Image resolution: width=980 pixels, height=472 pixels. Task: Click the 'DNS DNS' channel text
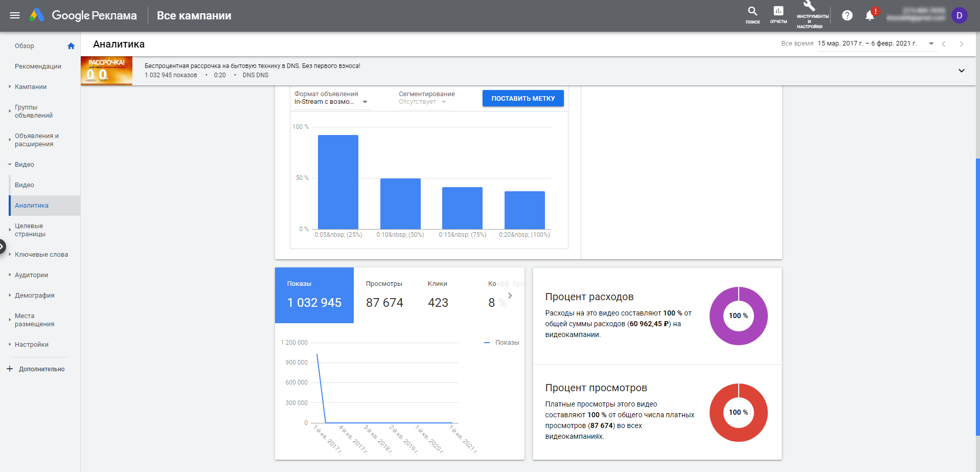pyautogui.click(x=255, y=75)
